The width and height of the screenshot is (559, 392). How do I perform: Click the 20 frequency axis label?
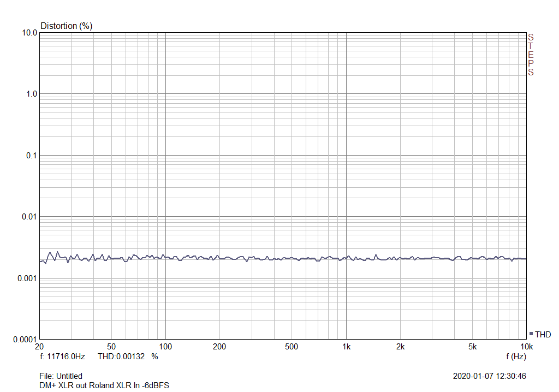coord(39,347)
